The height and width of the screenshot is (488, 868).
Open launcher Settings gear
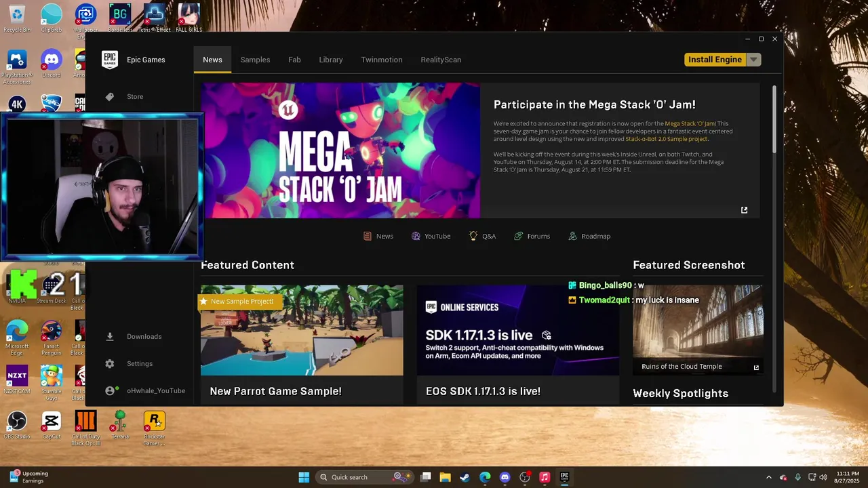click(110, 364)
